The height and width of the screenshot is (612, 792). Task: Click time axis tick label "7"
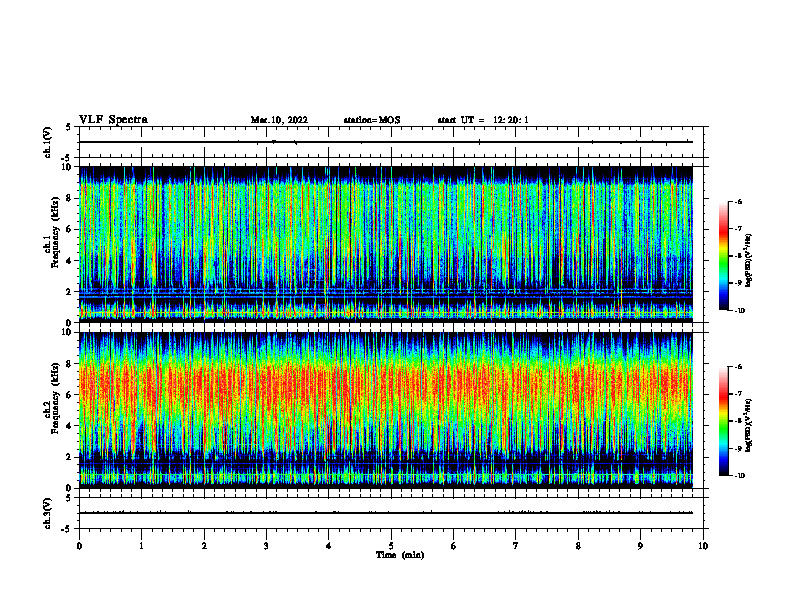516,546
